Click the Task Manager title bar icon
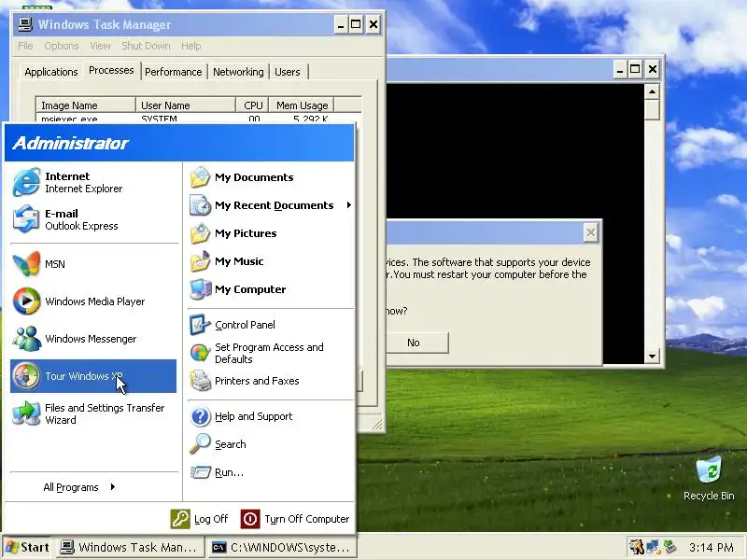 coord(25,24)
